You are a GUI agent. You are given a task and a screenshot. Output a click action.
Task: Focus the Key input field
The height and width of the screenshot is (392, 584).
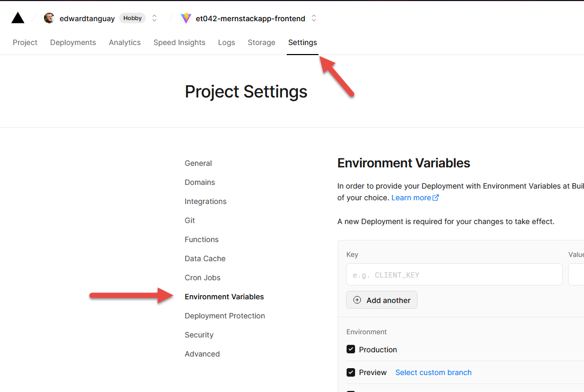pos(454,275)
